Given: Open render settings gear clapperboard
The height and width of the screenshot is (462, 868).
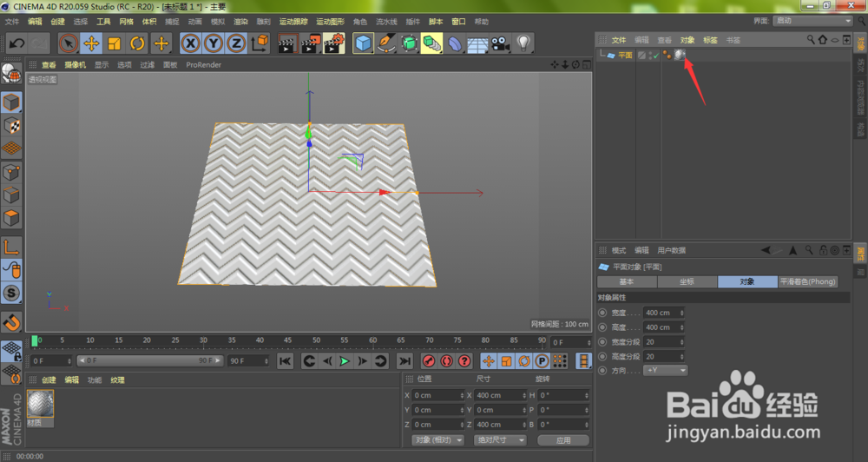Looking at the screenshot, I should [334, 43].
